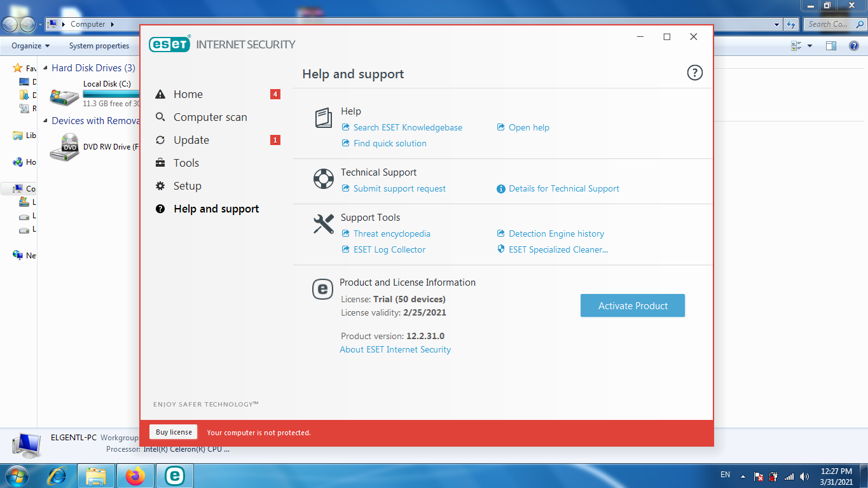Image resolution: width=868 pixels, height=488 pixels.
Task: Open the Update section in ESET
Action: click(x=191, y=140)
